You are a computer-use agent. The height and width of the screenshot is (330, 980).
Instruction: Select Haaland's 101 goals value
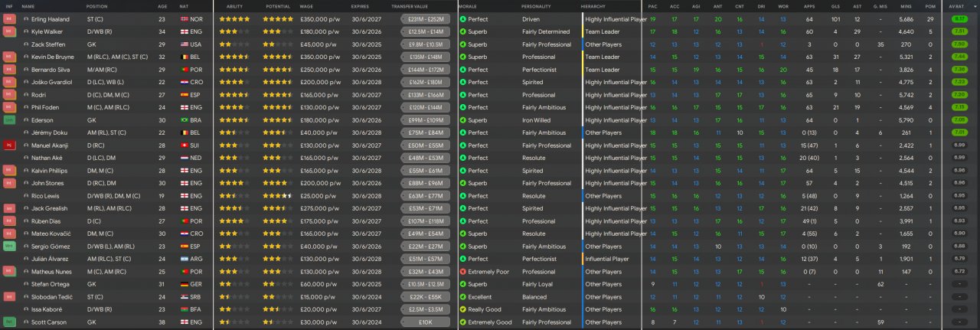pos(835,19)
